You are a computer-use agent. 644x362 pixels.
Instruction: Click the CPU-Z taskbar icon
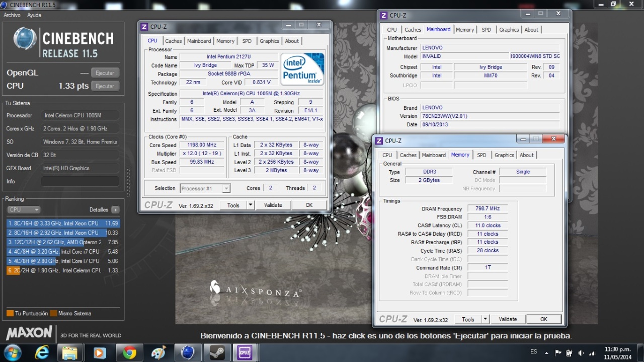(245, 352)
